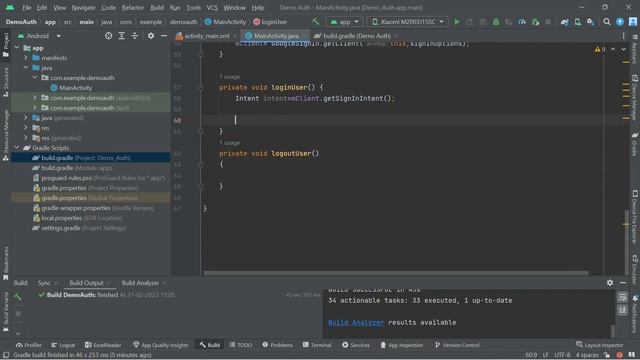Viewport: 640px width, 360px height.
Task: Toggle soft-wrap icon in build output
Action: (622, 297)
